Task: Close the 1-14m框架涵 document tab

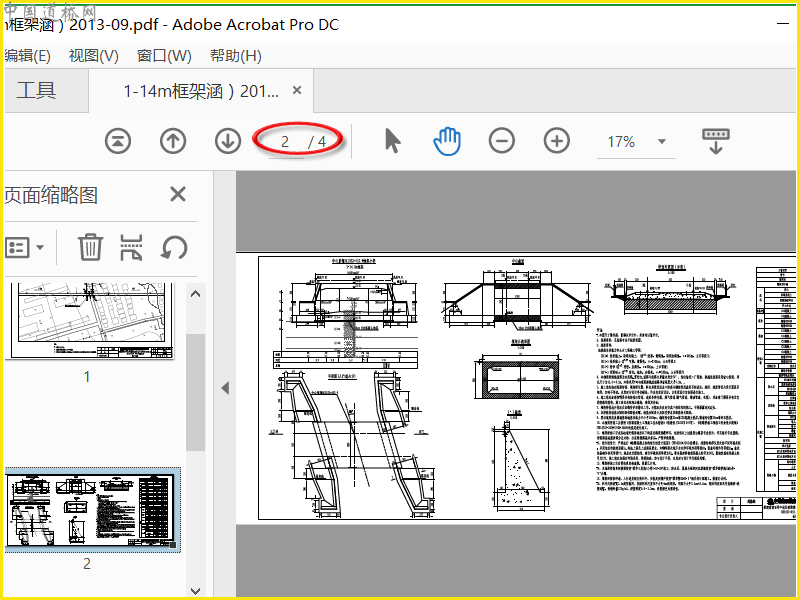Action: coord(296,90)
